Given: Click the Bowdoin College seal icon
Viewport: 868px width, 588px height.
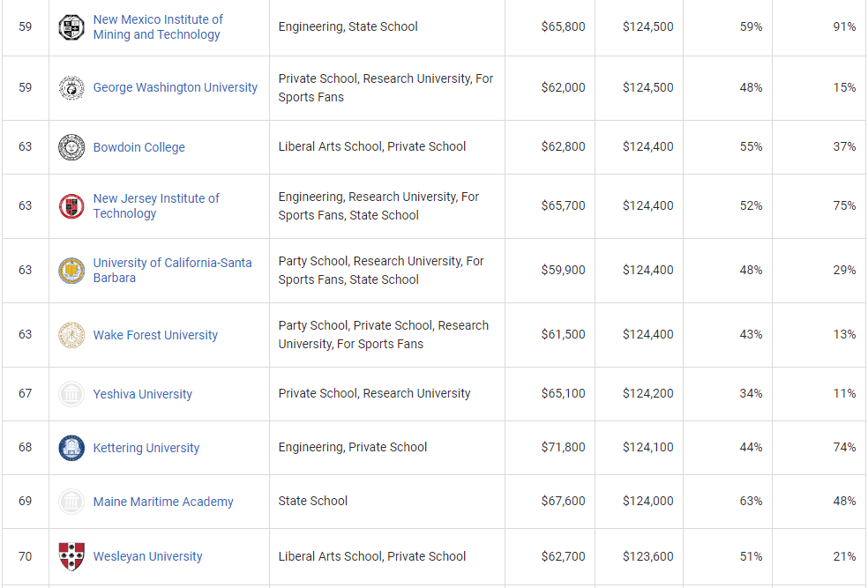Looking at the screenshot, I should tap(71, 147).
